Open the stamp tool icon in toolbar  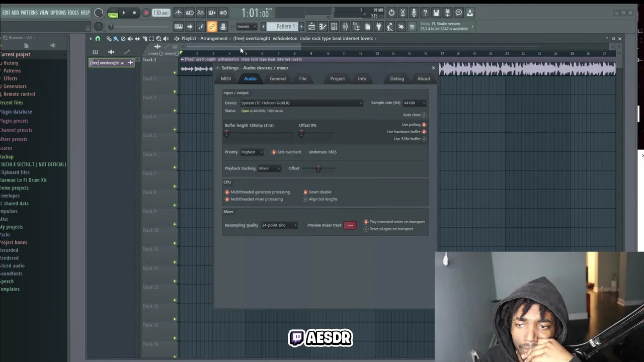tap(223, 26)
